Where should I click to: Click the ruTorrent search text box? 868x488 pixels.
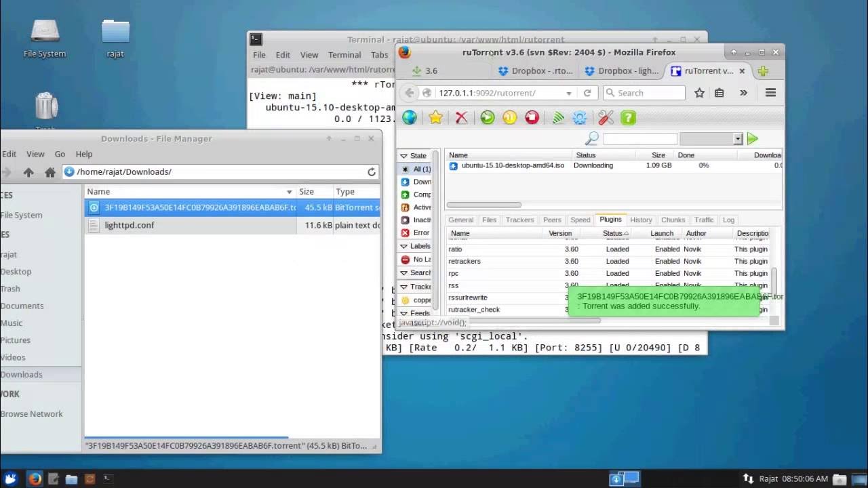[x=640, y=138]
